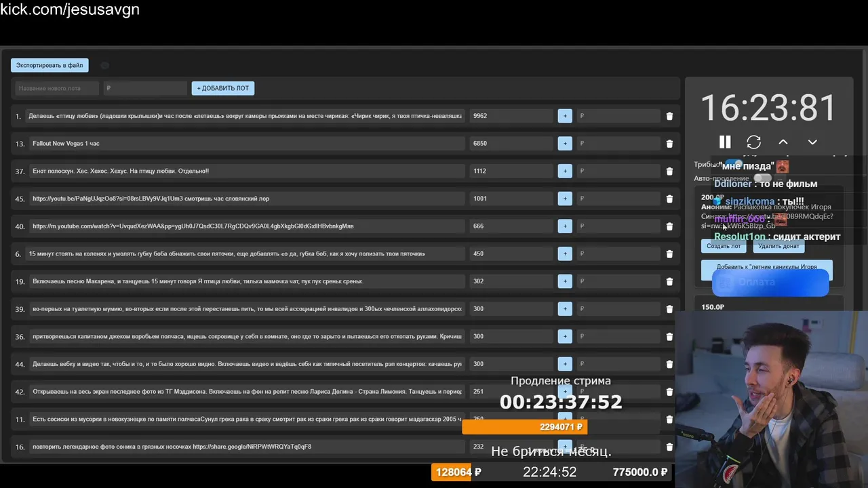
Task: Click the 1001 amount value
Action: click(x=511, y=199)
